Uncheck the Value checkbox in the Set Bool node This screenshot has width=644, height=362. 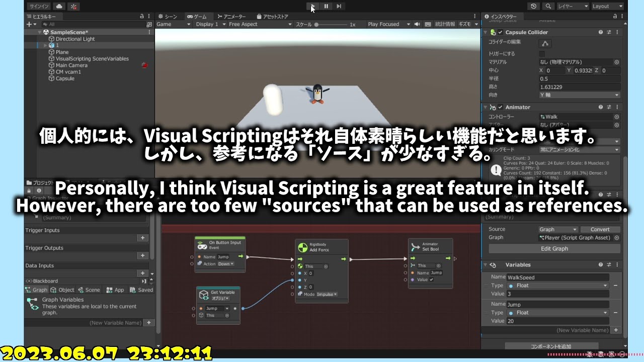coord(431,280)
